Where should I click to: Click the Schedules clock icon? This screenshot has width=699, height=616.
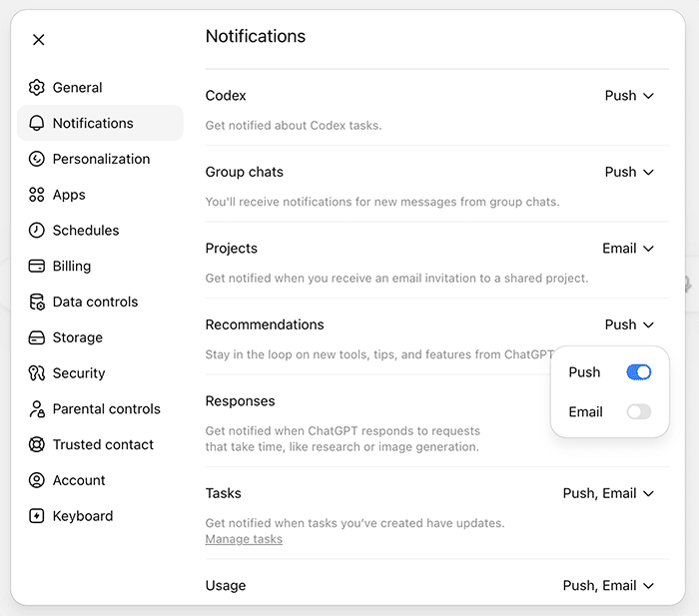tap(37, 230)
